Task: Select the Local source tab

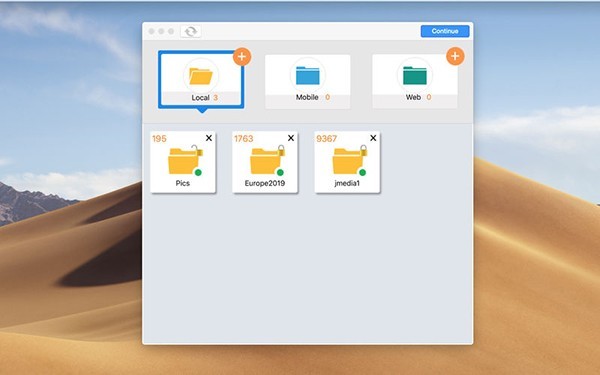Action: tap(201, 80)
